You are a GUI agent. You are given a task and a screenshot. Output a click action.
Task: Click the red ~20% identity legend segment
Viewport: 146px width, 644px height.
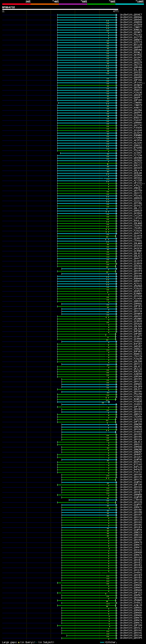click(16, 4)
